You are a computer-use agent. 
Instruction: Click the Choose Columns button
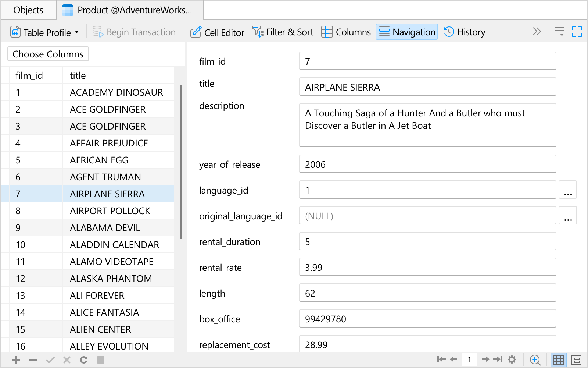click(x=48, y=54)
